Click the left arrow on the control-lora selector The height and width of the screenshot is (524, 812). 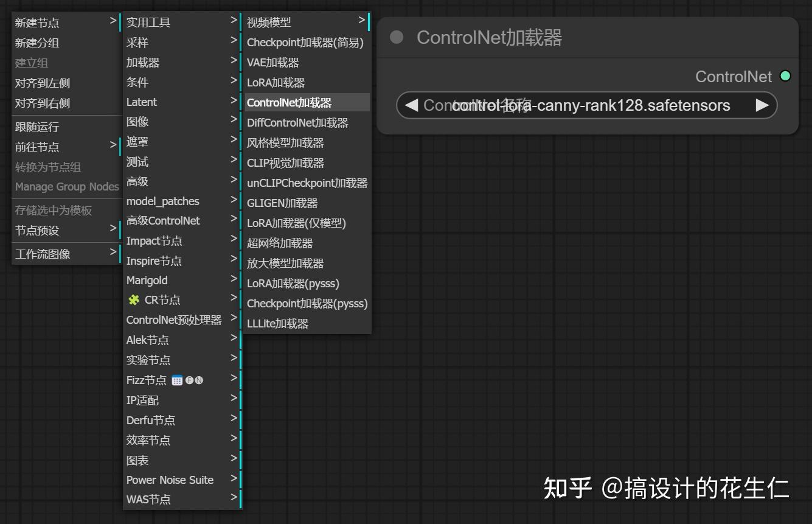411,105
